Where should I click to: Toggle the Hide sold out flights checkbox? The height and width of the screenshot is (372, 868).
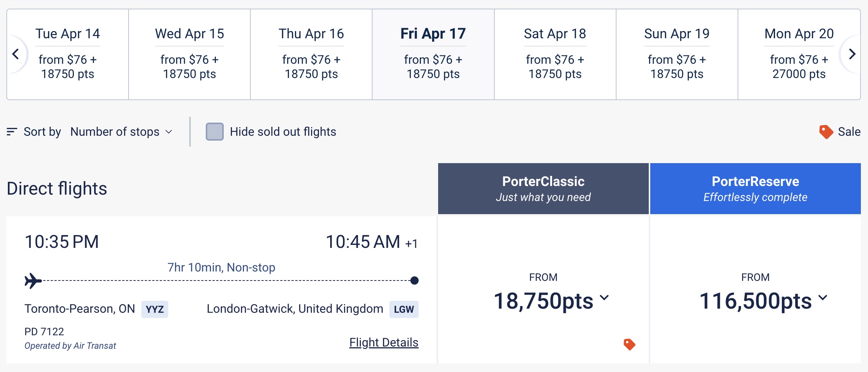[x=215, y=132]
